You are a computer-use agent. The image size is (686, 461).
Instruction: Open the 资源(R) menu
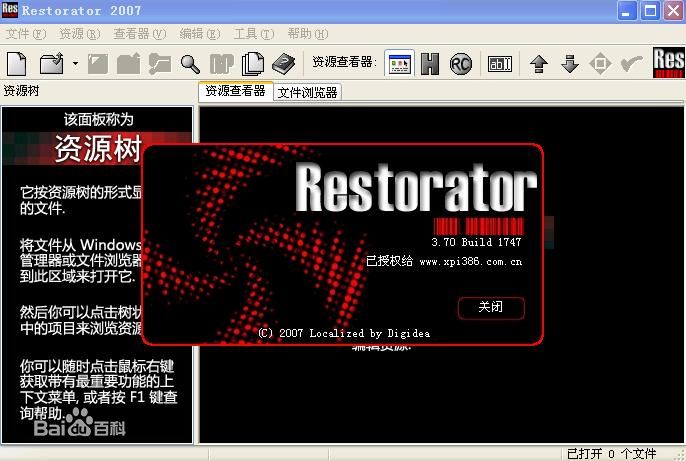[x=80, y=34]
